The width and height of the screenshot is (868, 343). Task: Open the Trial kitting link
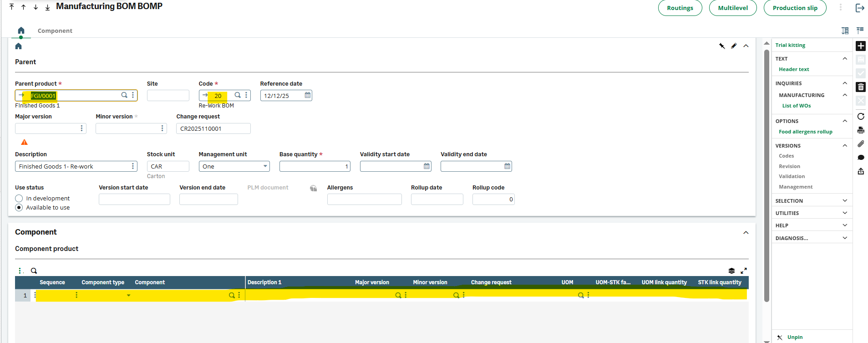click(790, 45)
